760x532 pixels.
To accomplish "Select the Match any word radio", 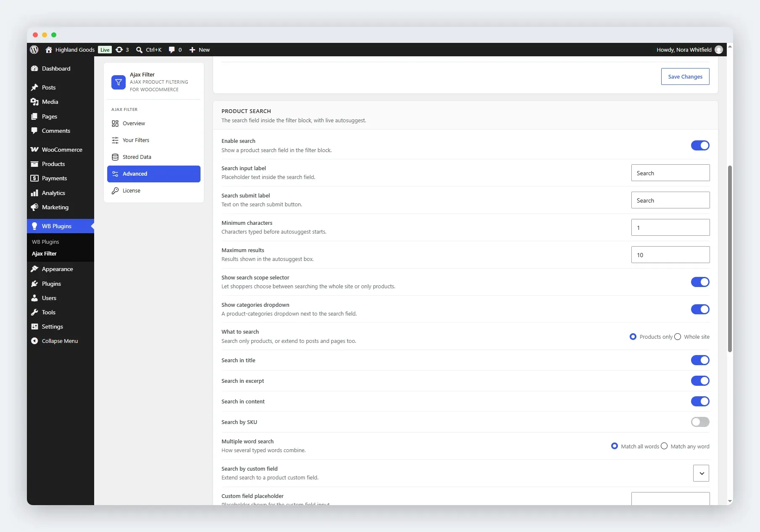I will tap(664, 446).
